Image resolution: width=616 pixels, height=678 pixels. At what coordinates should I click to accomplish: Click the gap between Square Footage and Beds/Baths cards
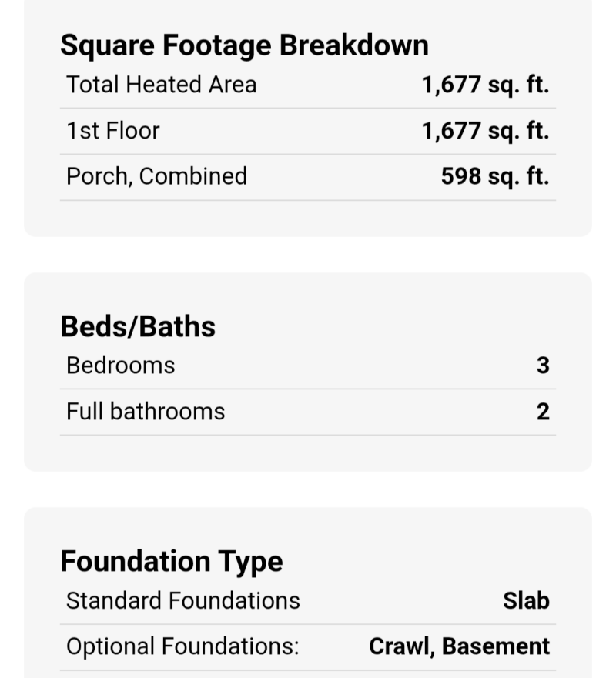click(308, 255)
